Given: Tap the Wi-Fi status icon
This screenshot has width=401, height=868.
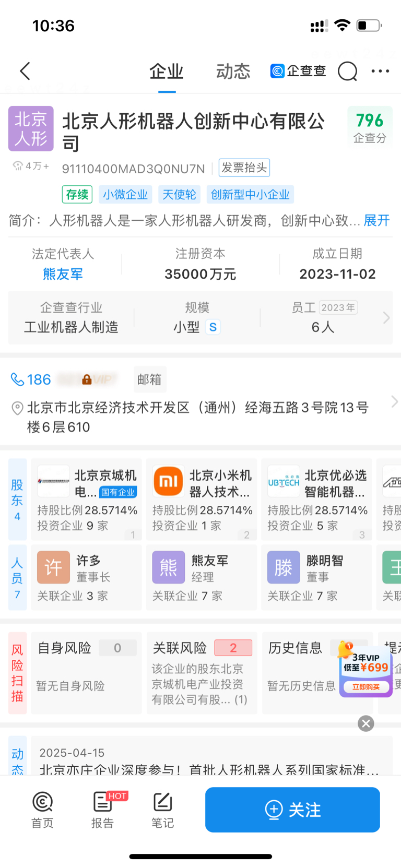Looking at the screenshot, I should tap(343, 25).
